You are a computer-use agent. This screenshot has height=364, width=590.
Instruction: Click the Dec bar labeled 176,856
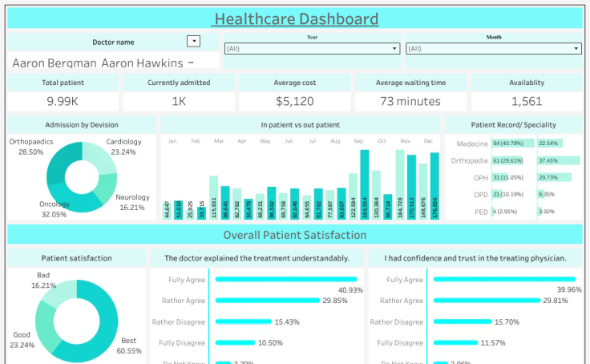(x=434, y=186)
